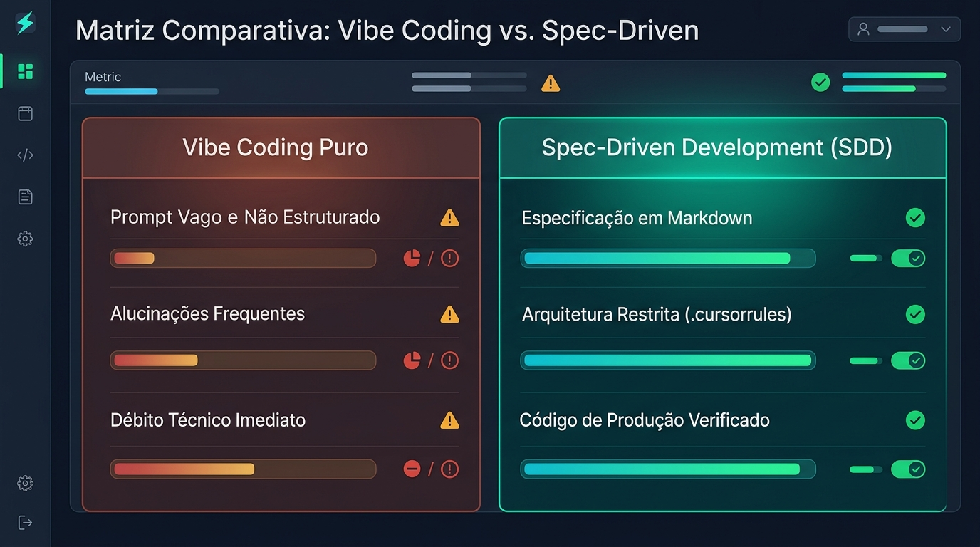The image size is (980, 547).
Task: Click the Metric label in header bar
Action: (x=103, y=77)
